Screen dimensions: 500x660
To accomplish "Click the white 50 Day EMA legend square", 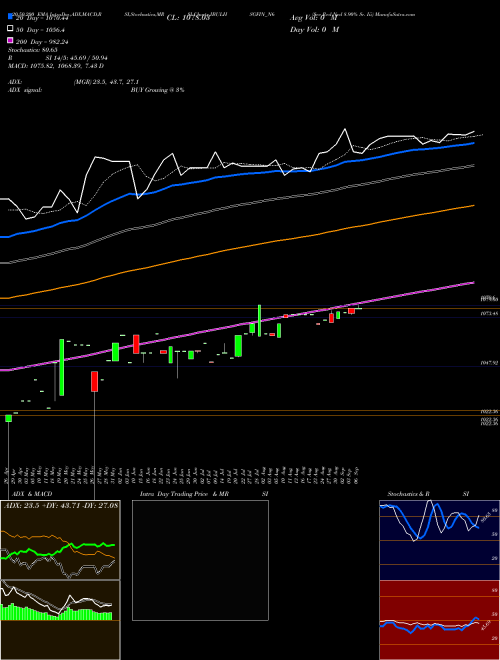I will pyautogui.click(x=10, y=29).
